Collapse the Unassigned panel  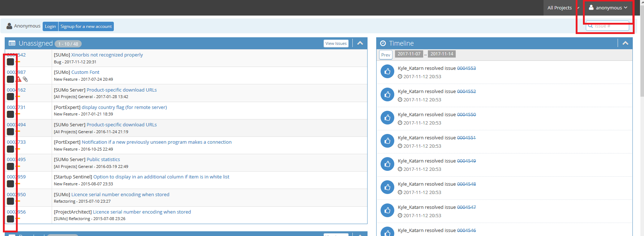click(360, 43)
